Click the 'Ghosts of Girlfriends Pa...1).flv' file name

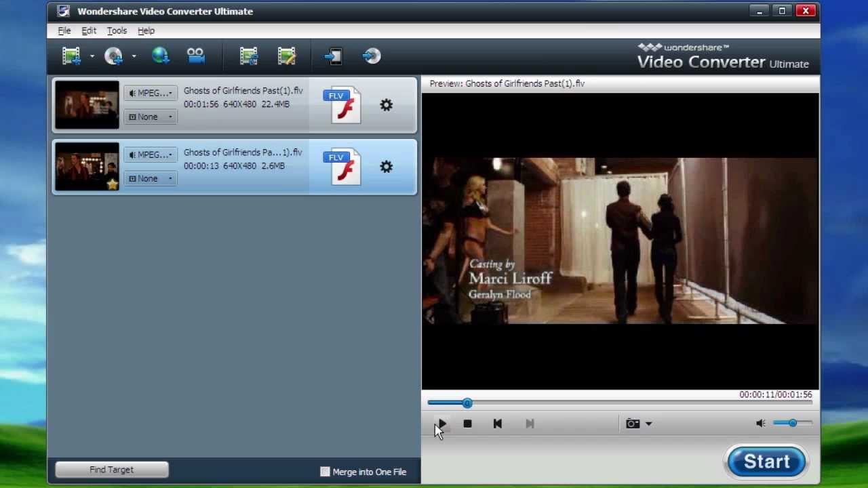click(x=243, y=152)
